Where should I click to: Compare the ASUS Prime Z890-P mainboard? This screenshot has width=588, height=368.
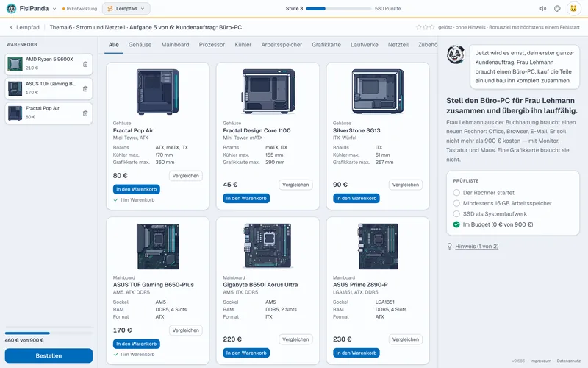(x=406, y=339)
